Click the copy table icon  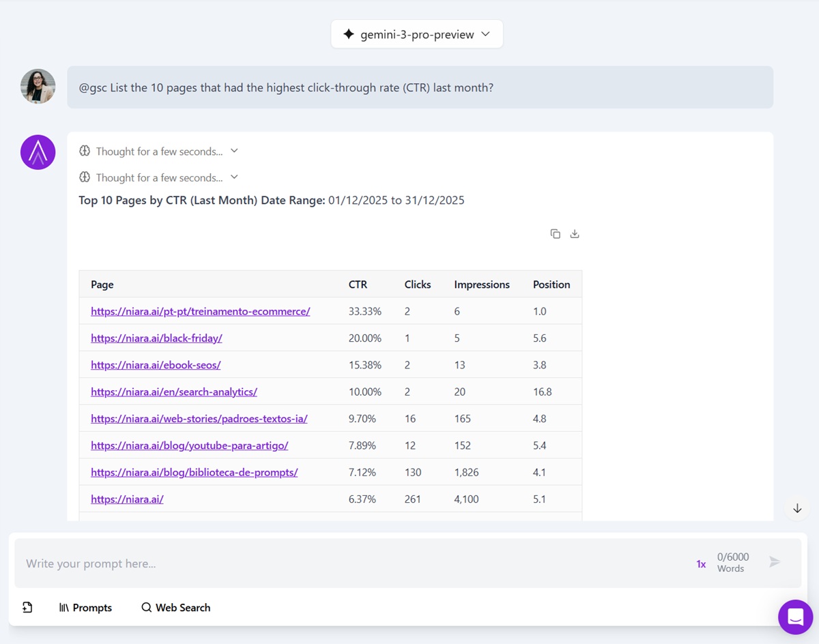coord(555,234)
